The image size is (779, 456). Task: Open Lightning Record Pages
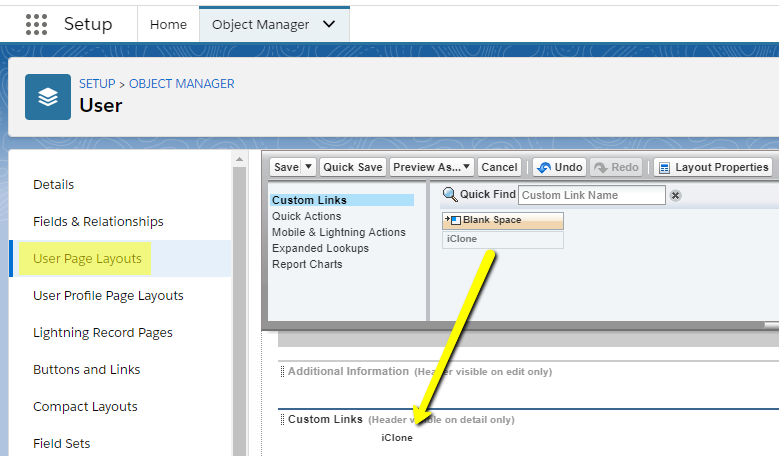click(x=103, y=332)
